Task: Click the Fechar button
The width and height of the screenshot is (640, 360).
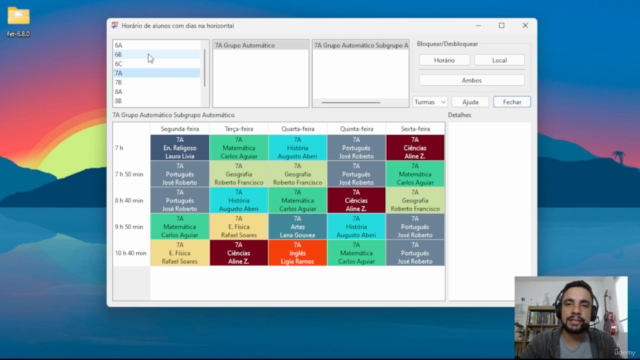Action: tap(512, 102)
